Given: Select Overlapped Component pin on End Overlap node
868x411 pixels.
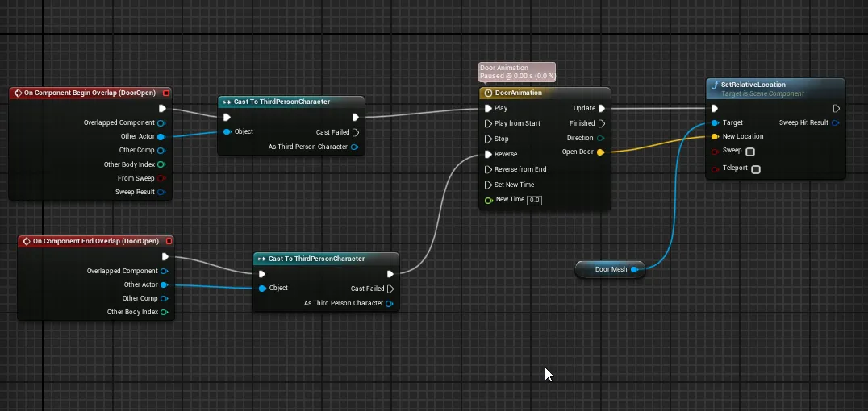Looking at the screenshot, I should pyautogui.click(x=164, y=271).
